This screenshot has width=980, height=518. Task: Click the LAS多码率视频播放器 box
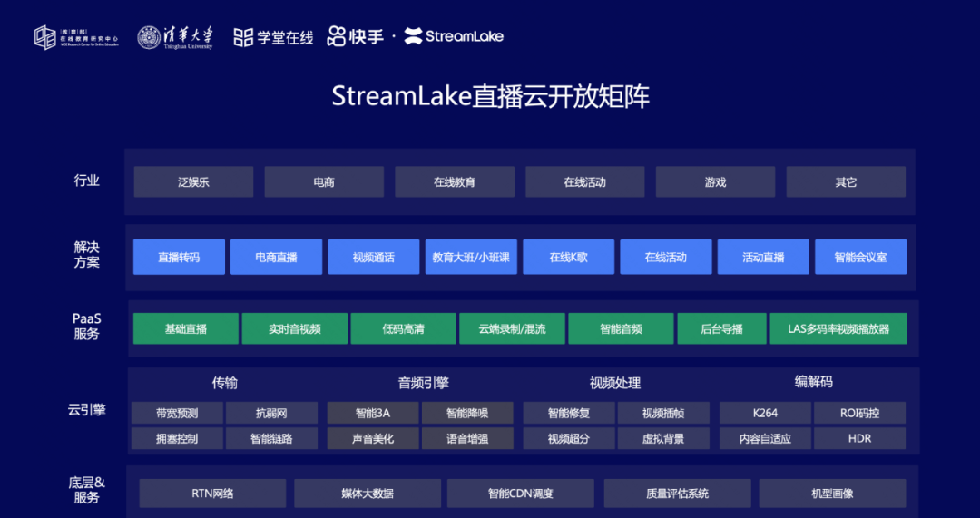[x=838, y=328]
